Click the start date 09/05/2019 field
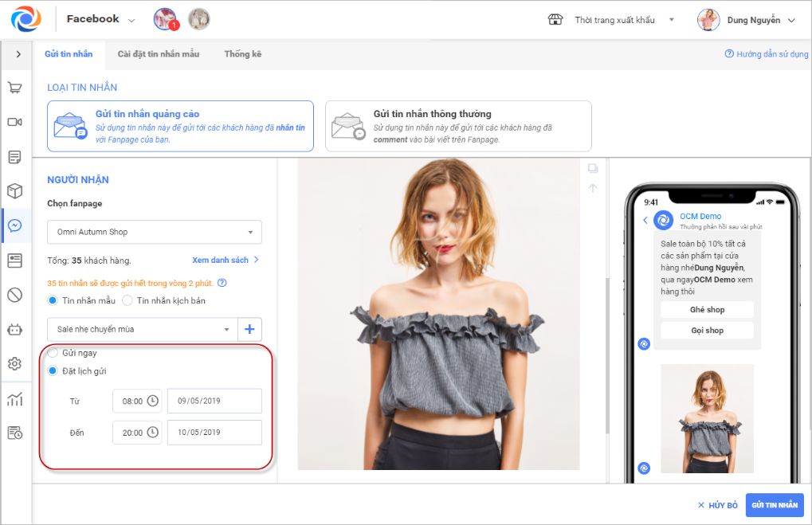The width and height of the screenshot is (812, 525). [214, 401]
